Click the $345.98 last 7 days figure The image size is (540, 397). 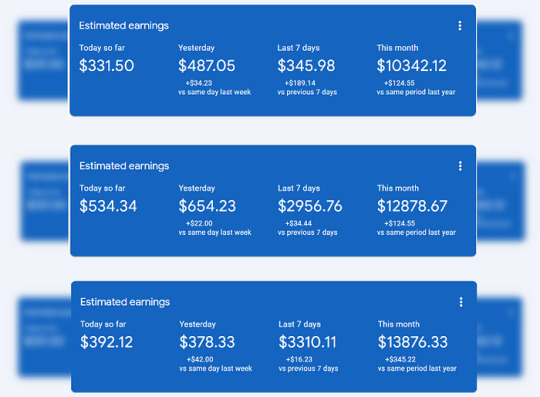[x=306, y=65]
